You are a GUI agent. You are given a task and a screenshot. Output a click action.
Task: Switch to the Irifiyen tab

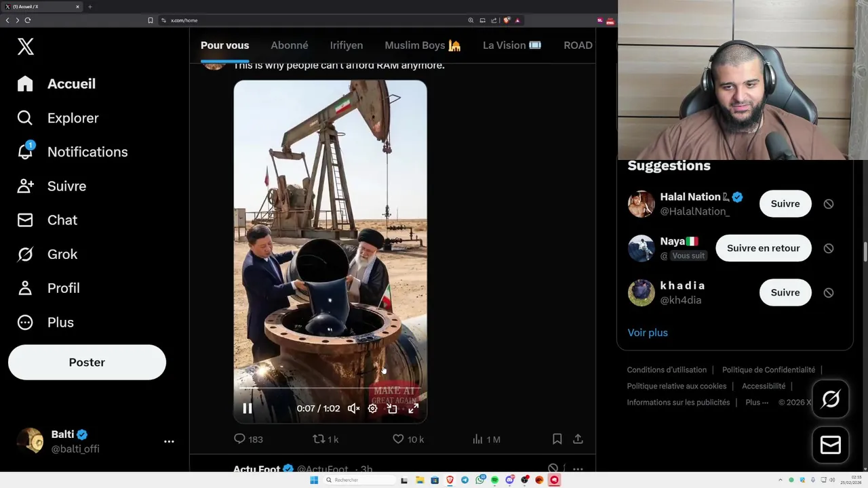pos(347,45)
